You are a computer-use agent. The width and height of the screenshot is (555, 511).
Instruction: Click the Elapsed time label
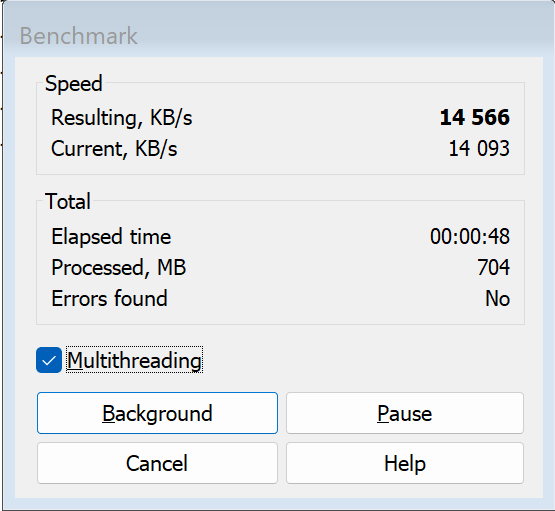[x=111, y=236]
